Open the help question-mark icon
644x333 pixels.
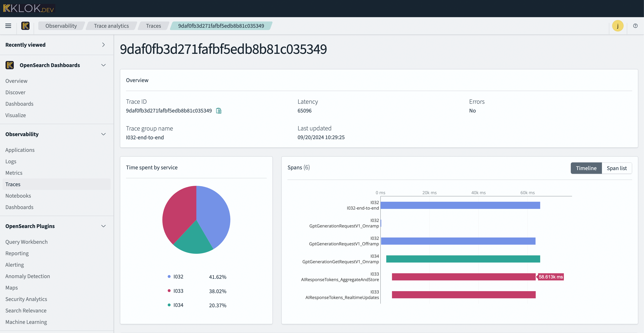pyautogui.click(x=635, y=26)
